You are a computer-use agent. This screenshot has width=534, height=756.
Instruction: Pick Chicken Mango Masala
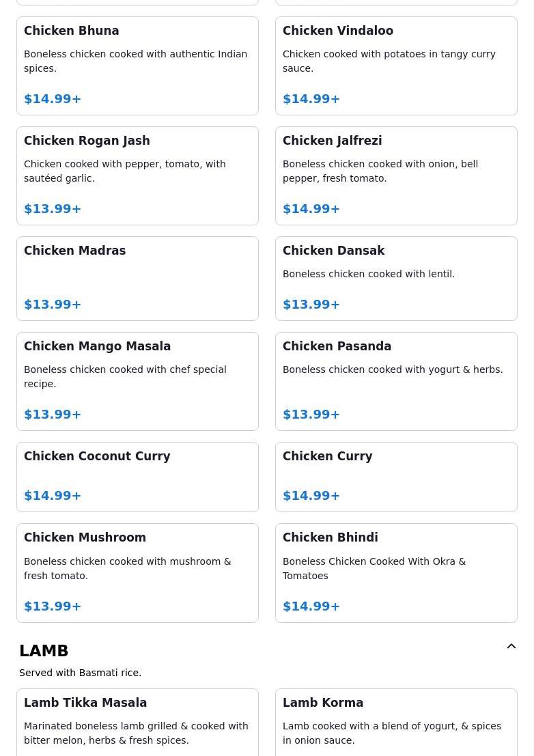click(137, 381)
